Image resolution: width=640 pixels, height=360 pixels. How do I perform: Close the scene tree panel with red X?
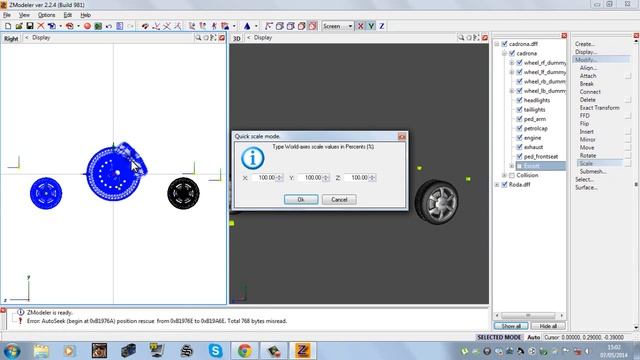tap(564, 36)
